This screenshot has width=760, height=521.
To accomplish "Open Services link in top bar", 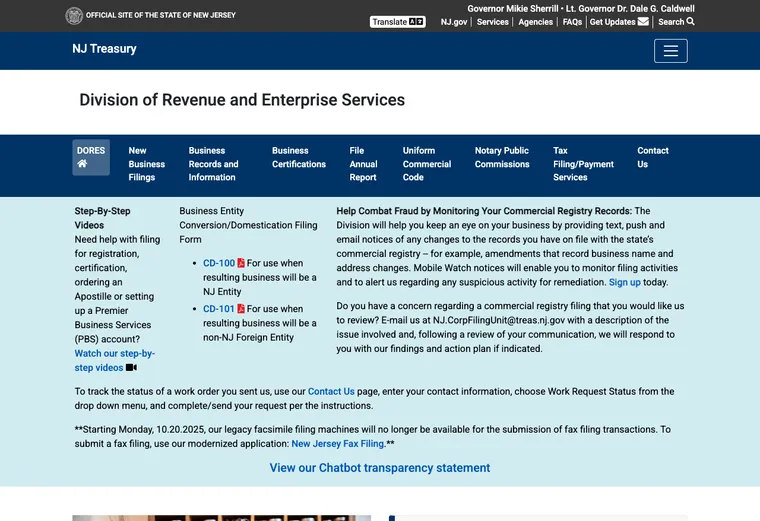I will (492, 22).
